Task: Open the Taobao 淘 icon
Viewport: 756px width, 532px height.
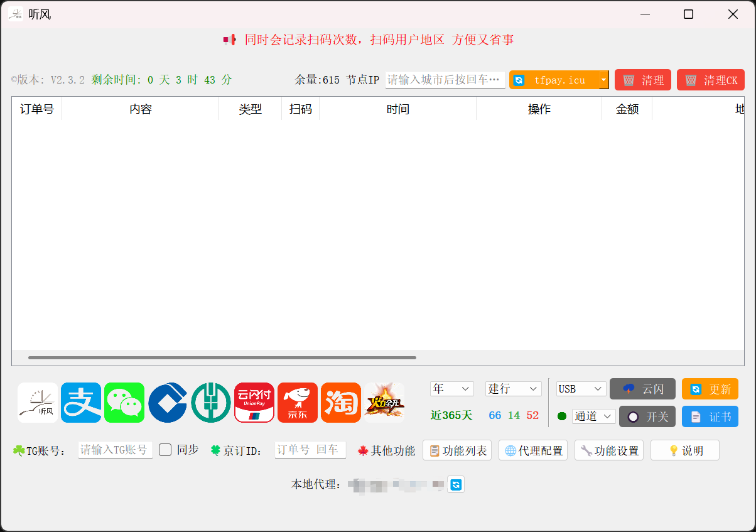Action: tap(341, 403)
